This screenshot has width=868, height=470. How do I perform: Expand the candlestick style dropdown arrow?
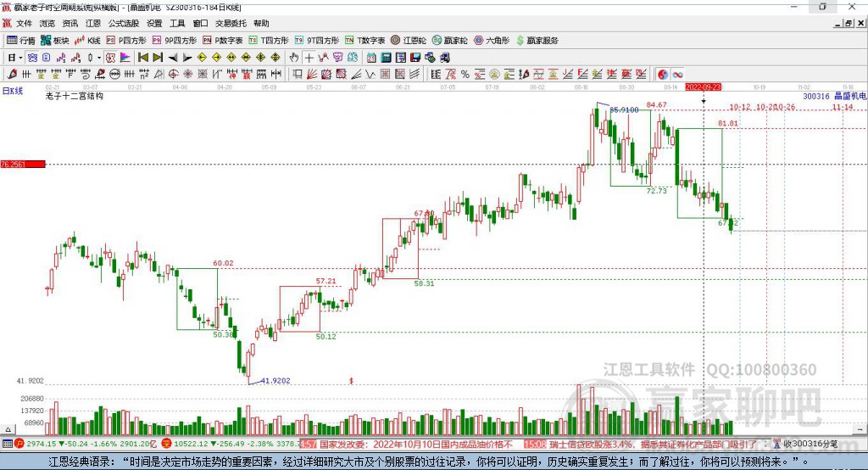point(99,58)
